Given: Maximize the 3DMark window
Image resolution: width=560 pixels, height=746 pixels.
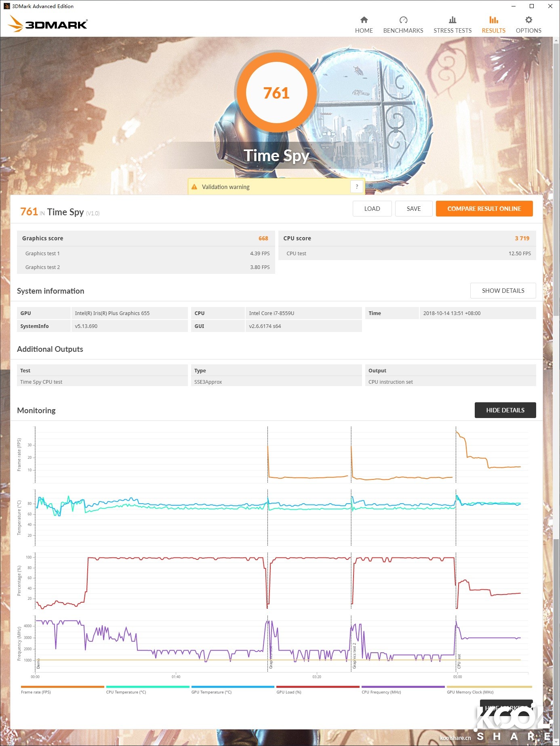Looking at the screenshot, I should coord(532,6).
